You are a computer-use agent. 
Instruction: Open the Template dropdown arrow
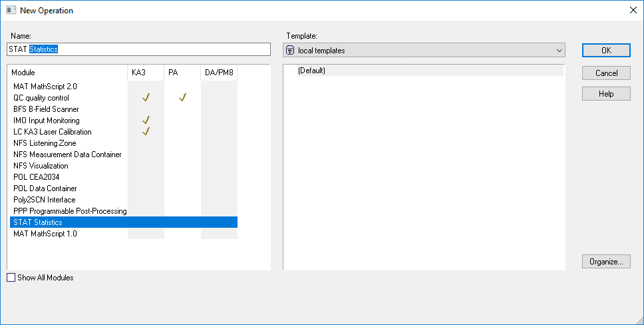pos(559,51)
